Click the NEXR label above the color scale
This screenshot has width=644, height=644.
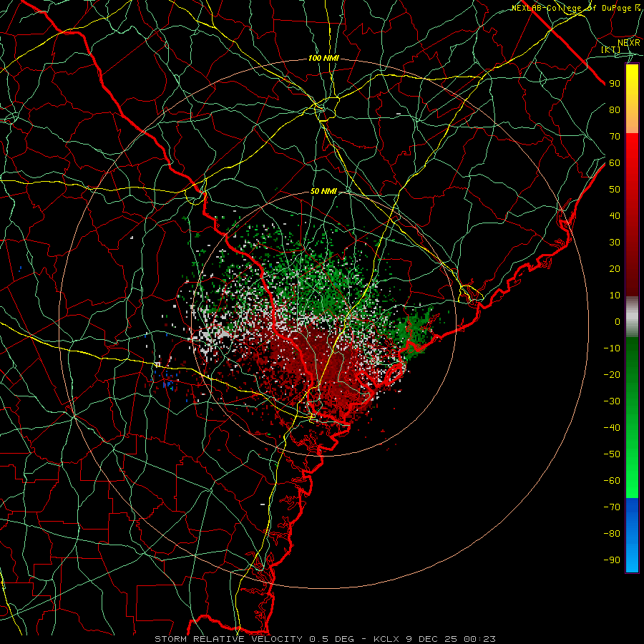(628, 43)
